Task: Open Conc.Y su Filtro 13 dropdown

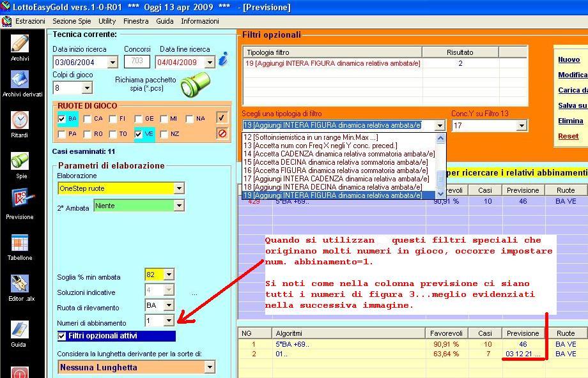Action: 522,126
